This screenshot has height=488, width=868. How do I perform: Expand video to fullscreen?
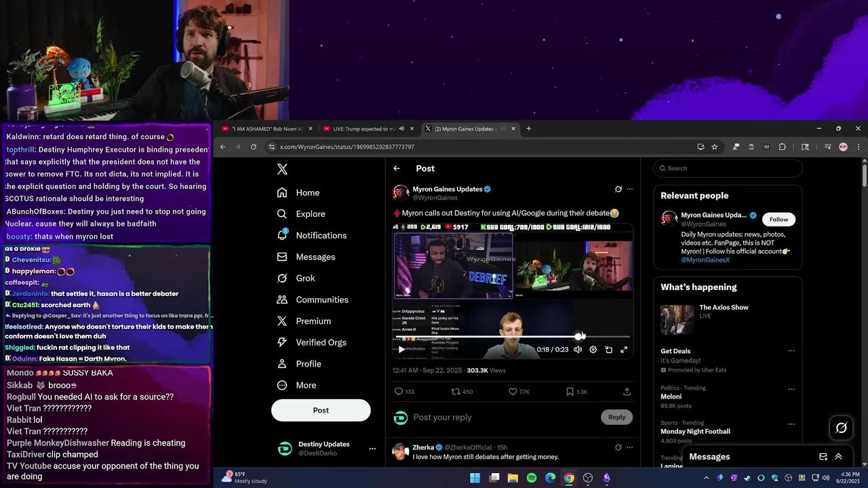tap(624, 350)
